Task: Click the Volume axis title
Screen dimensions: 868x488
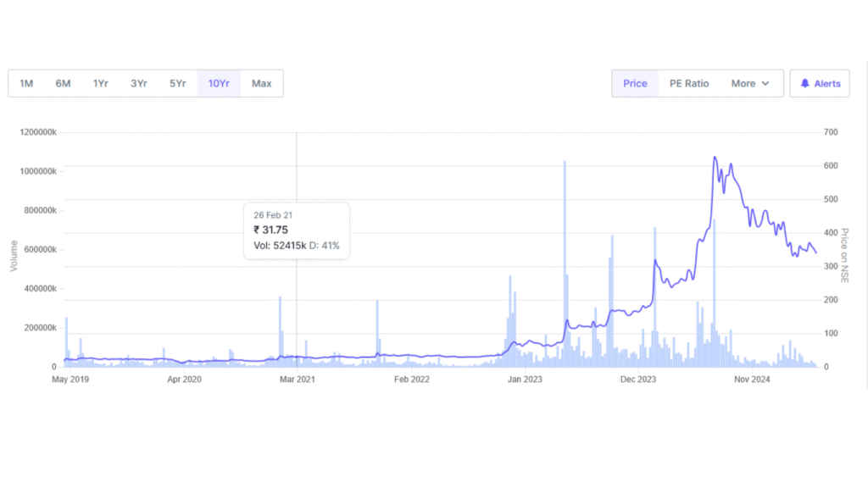Action: pyautogui.click(x=14, y=255)
